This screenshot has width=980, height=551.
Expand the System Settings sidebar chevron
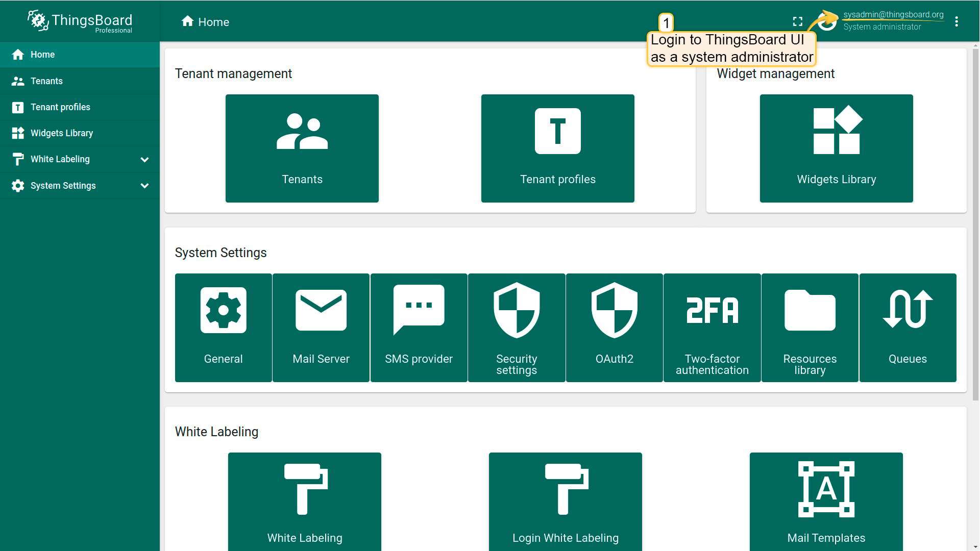coord(144,186)
